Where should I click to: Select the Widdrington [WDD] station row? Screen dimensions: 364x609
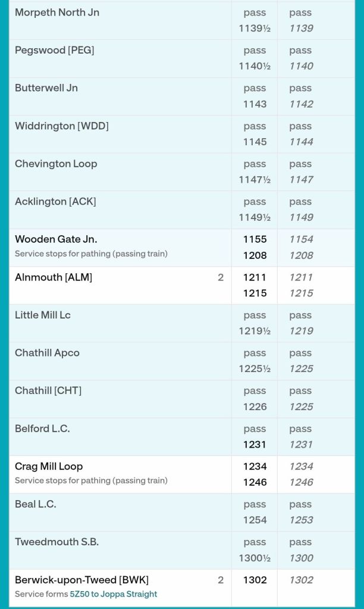click(x=181, y=134)
